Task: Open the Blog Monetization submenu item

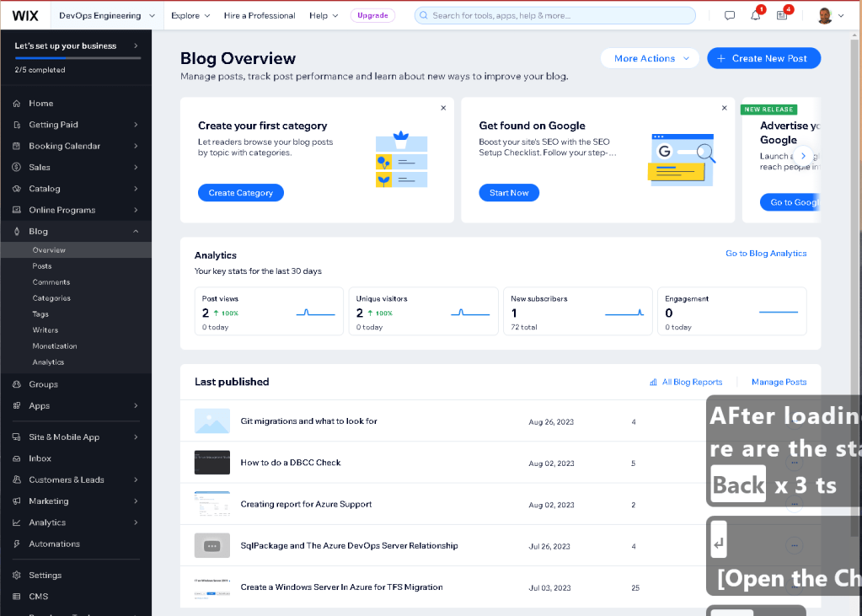Action: [x=55, y=346]
